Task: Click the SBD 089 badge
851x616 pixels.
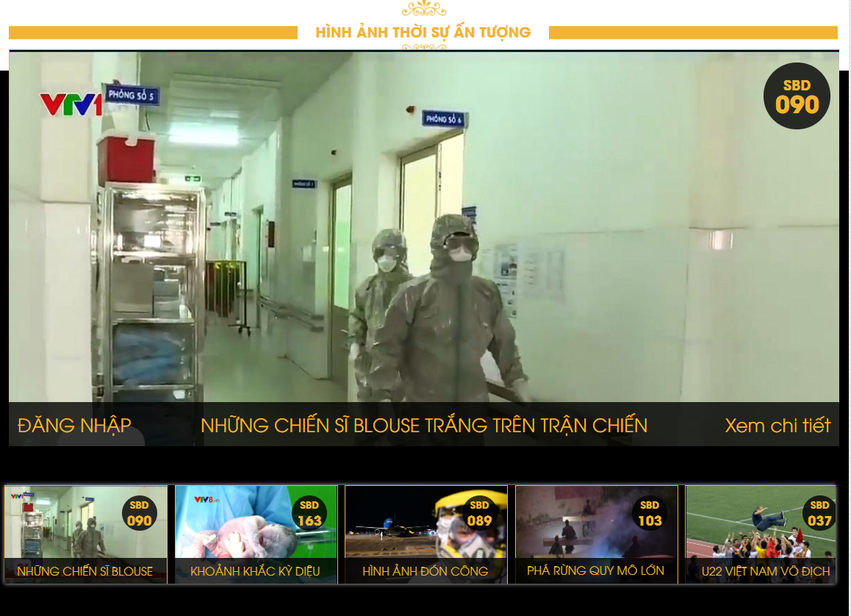Action: coord(480,512)
